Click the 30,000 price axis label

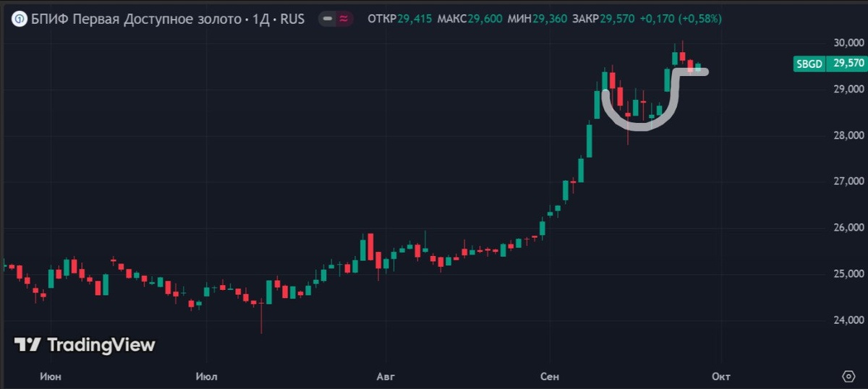pyautogui.click(x=848, y=43)
